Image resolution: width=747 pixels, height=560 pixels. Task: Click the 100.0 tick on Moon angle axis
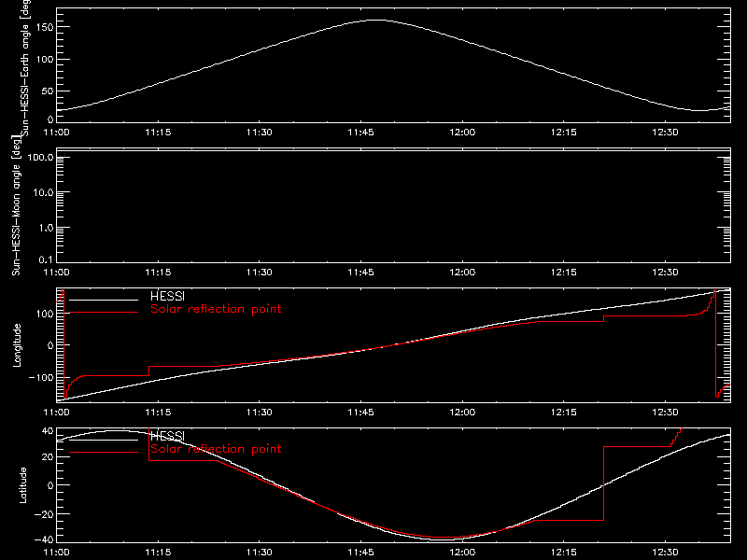click(x=40, y=158)
